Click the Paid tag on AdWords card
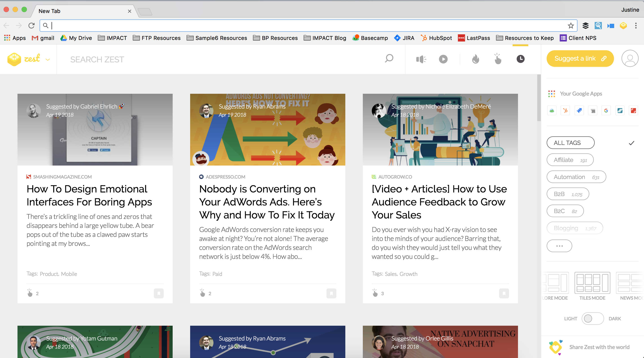 pos(217,274)
